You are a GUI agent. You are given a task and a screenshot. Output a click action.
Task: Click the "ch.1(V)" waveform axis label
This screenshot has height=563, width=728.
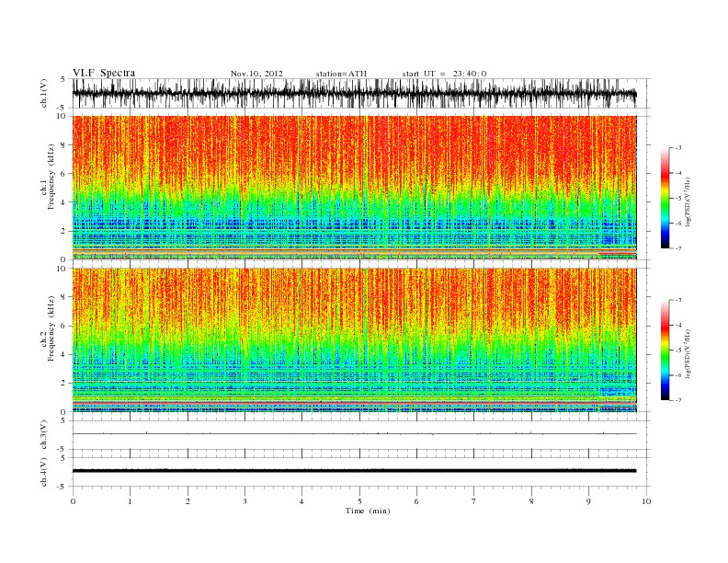click(44, 93)
